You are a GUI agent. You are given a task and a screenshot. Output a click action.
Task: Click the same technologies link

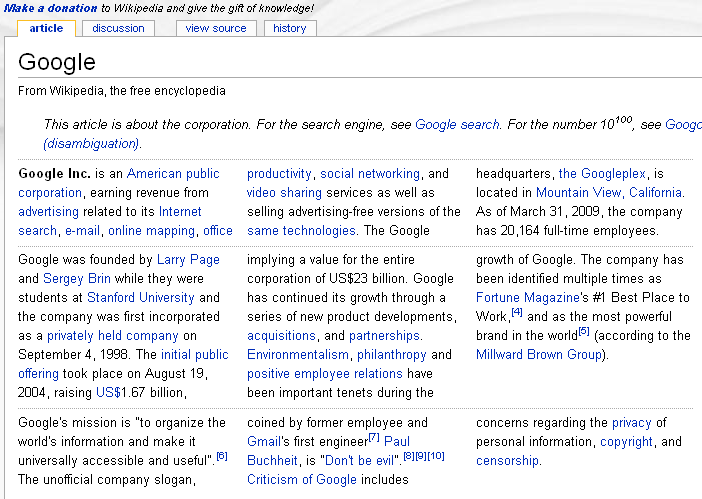pyautogui.click(x=301, y=231)
